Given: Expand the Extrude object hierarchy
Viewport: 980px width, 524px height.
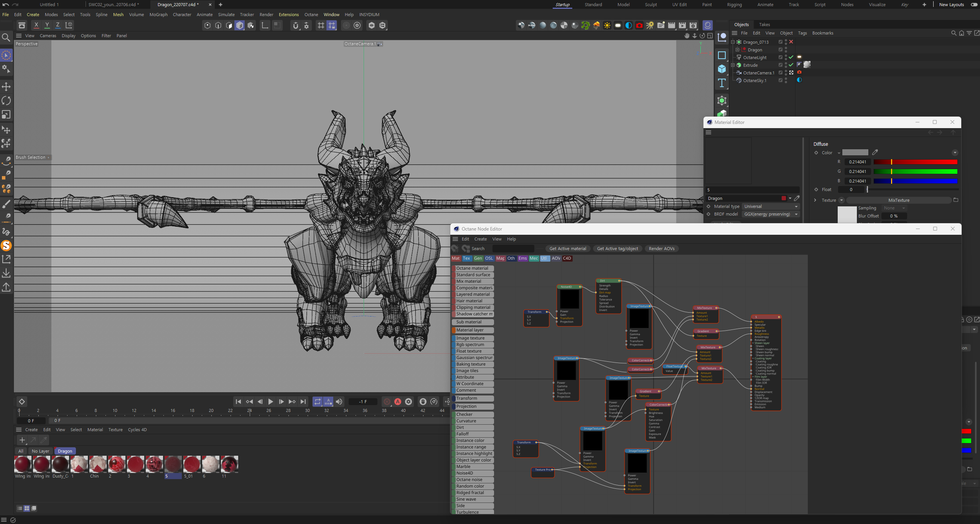Looking at the screenshot, I should coord(733,65).
